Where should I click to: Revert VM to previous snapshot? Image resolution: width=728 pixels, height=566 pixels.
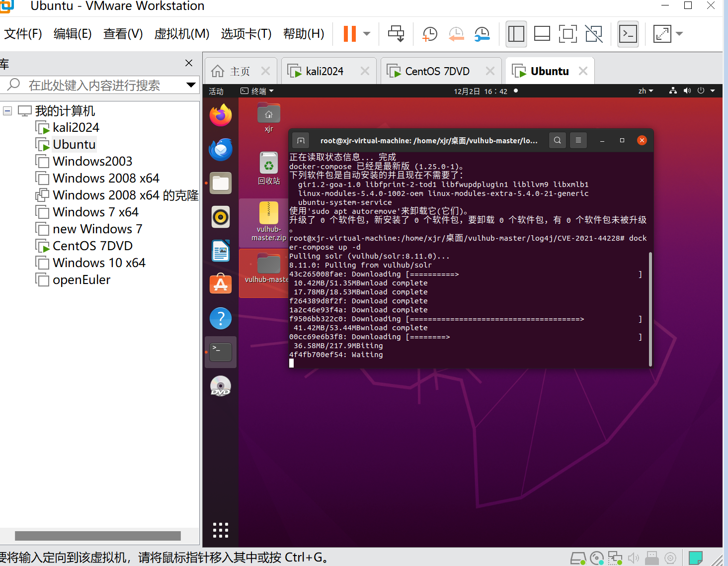(456, 34)
